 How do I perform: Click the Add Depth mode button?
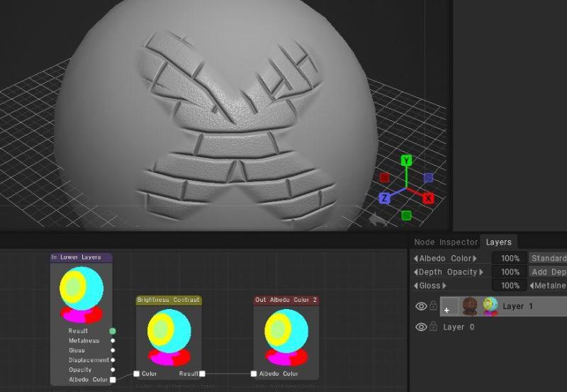547,272
